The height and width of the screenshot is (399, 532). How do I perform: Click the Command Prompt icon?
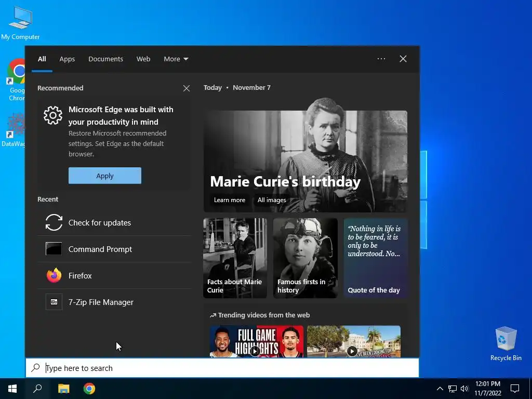tap(54, 249)
